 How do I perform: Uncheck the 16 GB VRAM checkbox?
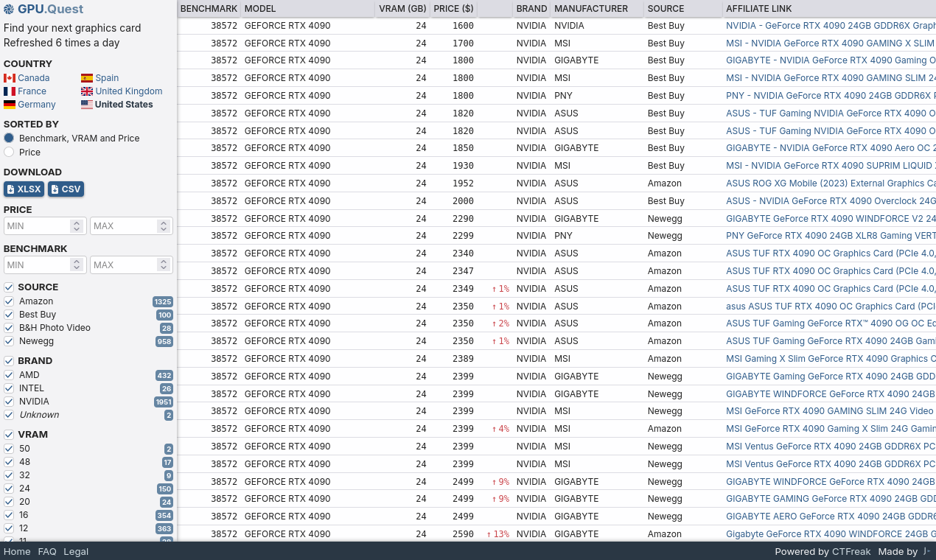tap(9, 515)
